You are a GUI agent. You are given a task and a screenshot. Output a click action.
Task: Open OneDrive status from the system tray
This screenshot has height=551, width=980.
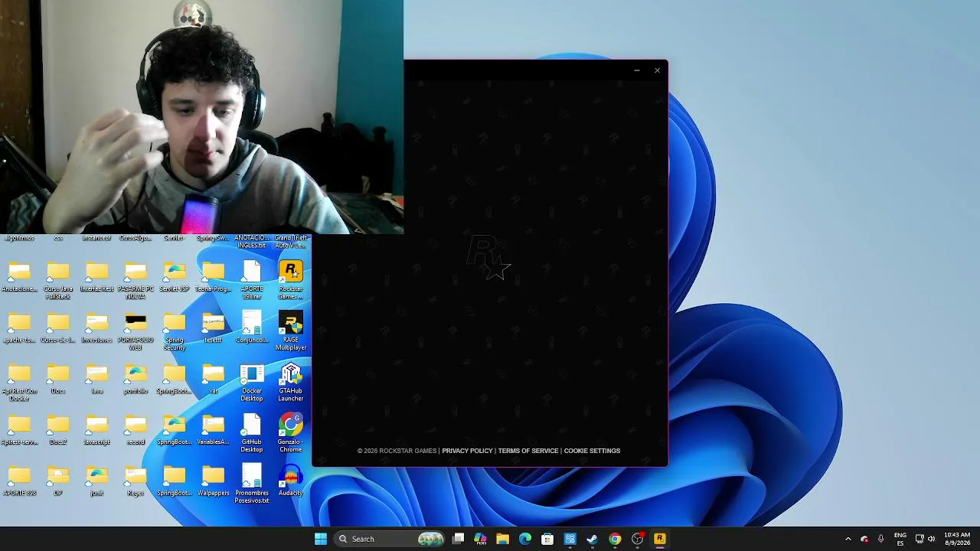point(864,539)
